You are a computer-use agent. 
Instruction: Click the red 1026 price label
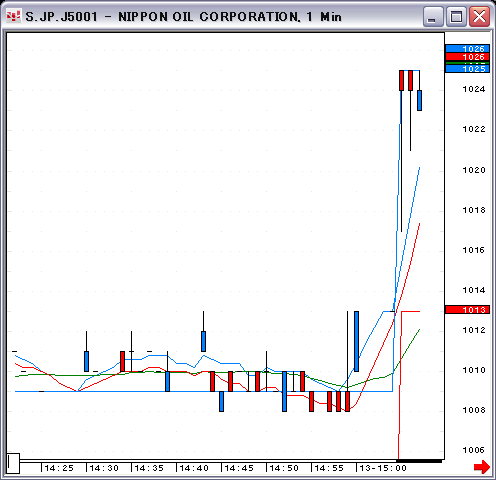(467, 57)
